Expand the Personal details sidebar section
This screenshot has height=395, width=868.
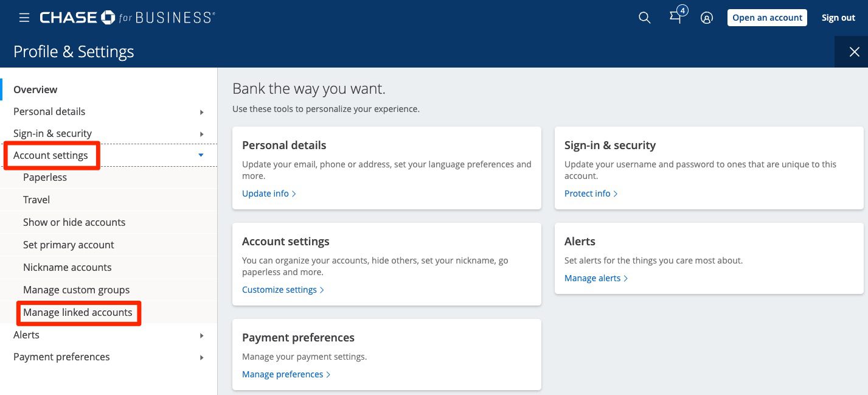pos(49,111)
